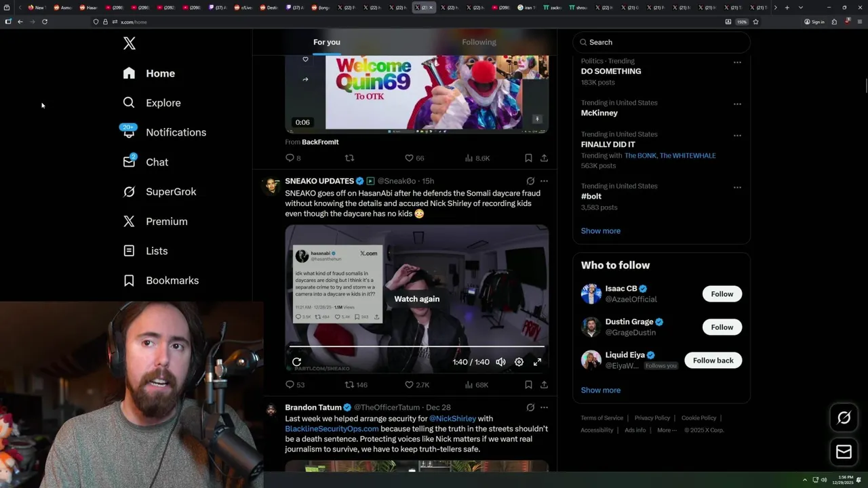Switch to the Following tab

(x=479, y=42)
